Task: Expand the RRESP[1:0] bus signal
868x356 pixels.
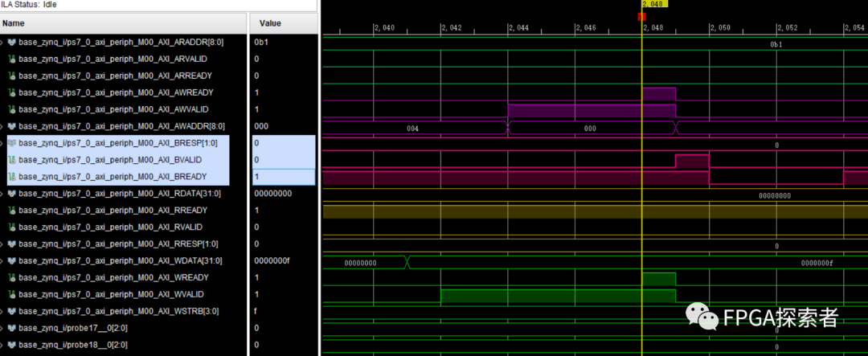Action: point(3,243)
